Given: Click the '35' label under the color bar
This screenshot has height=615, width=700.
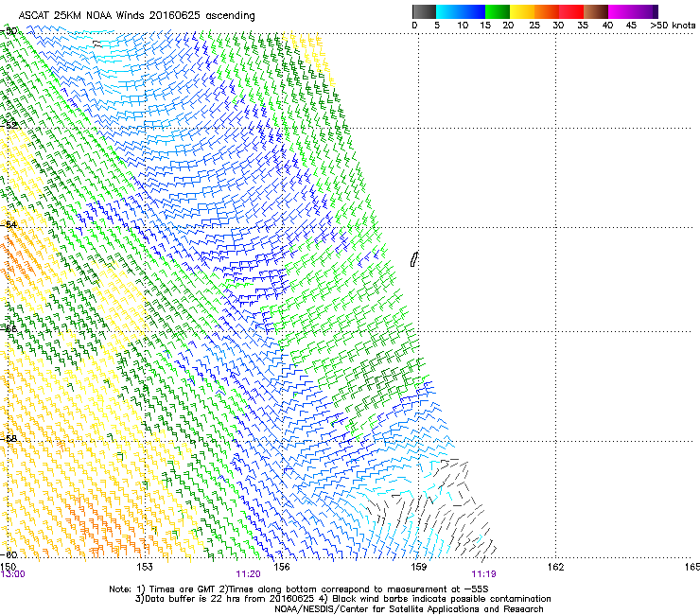Looking at the screenshot, I should coord(583,26).
